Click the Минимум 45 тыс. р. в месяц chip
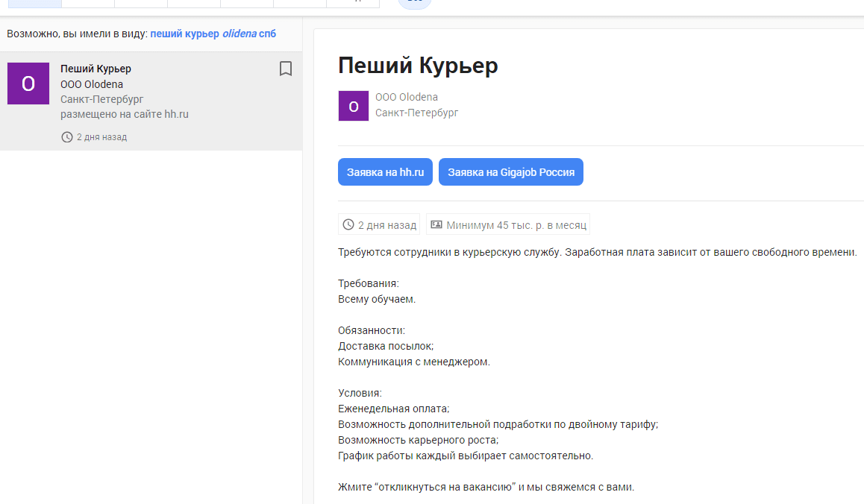 click(509, 225)
